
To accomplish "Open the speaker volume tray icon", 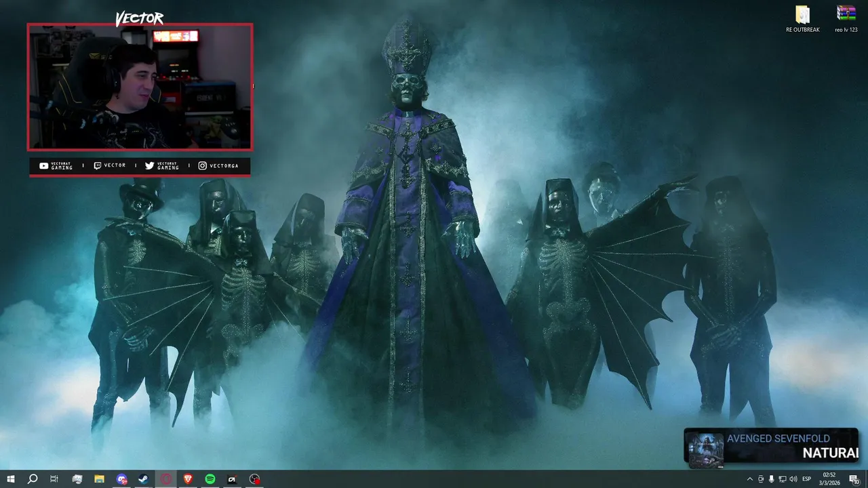I will (x=793, y=479).
